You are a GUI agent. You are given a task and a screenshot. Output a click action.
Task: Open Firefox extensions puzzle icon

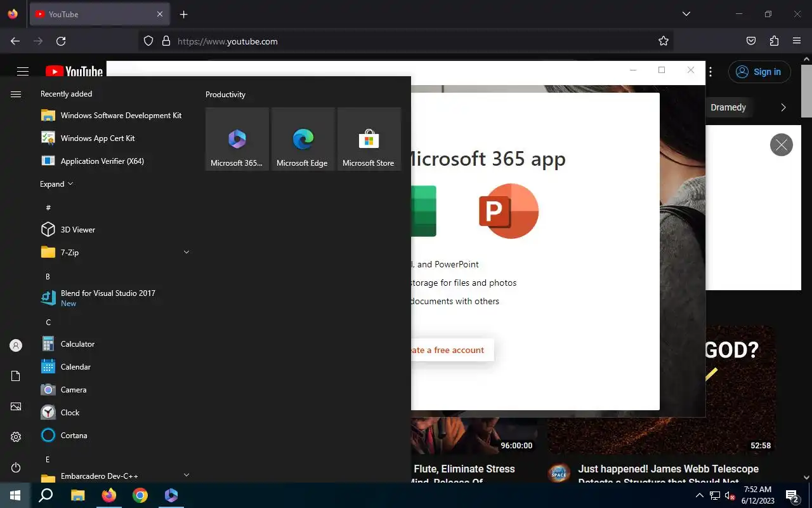774,41
